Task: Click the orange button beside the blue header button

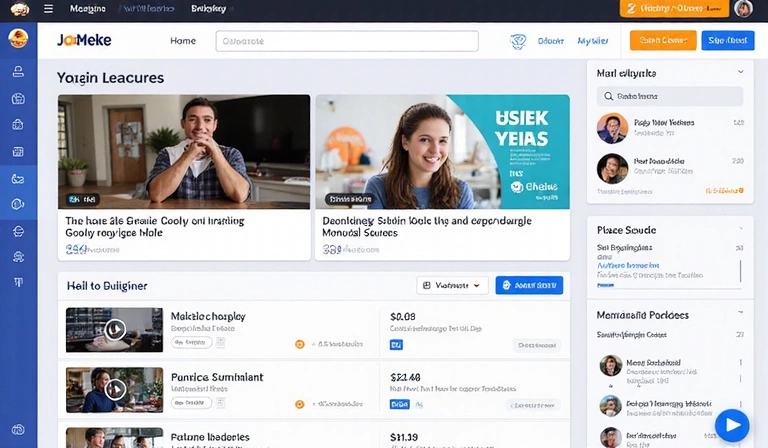Action: pyautogui.click(x=663, y=41)
